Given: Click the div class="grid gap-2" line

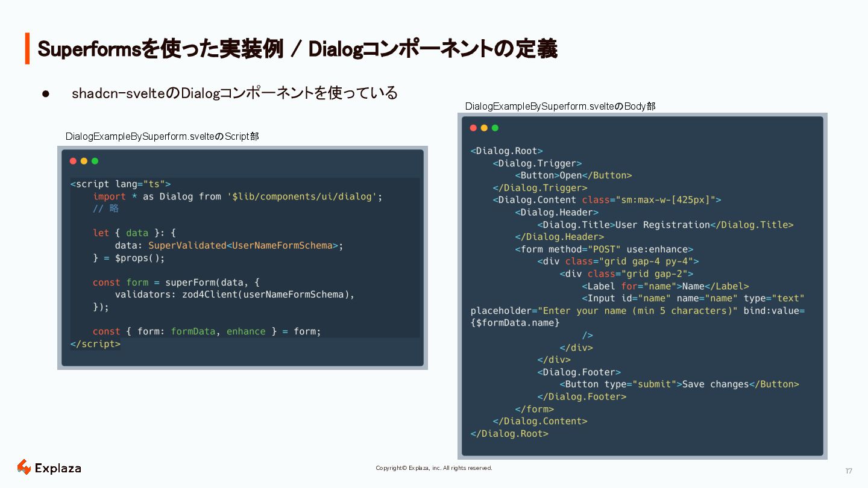Looking at the screenshot, I should coord(627,274).
